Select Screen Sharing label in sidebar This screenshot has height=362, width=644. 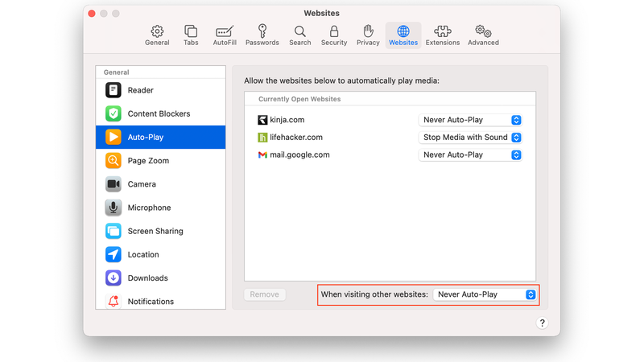coord(155,231)
